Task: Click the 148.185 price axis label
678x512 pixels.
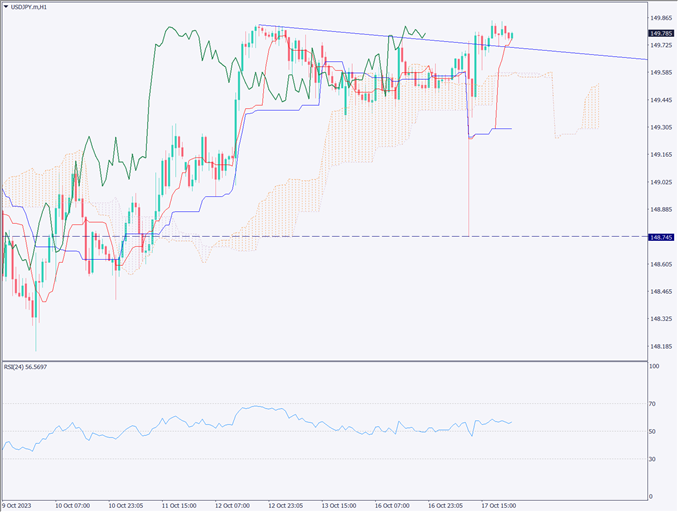Action: click(x=659, y=346)
